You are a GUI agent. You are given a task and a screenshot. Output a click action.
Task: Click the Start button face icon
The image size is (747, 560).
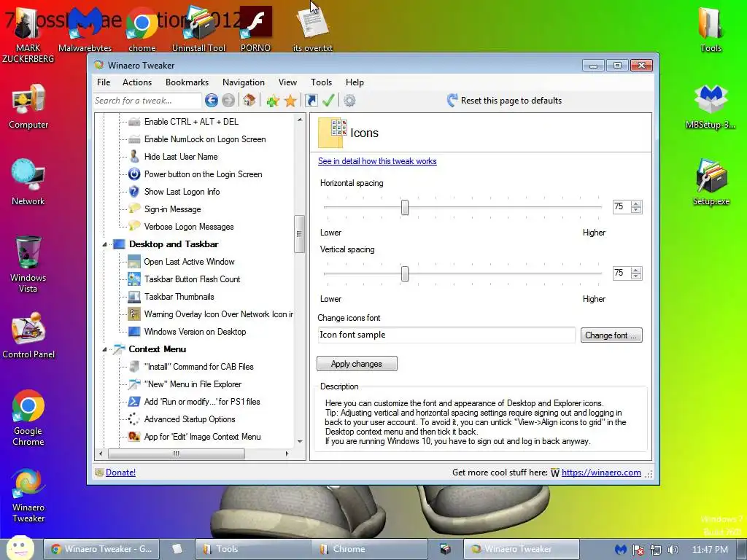point(20,548)
